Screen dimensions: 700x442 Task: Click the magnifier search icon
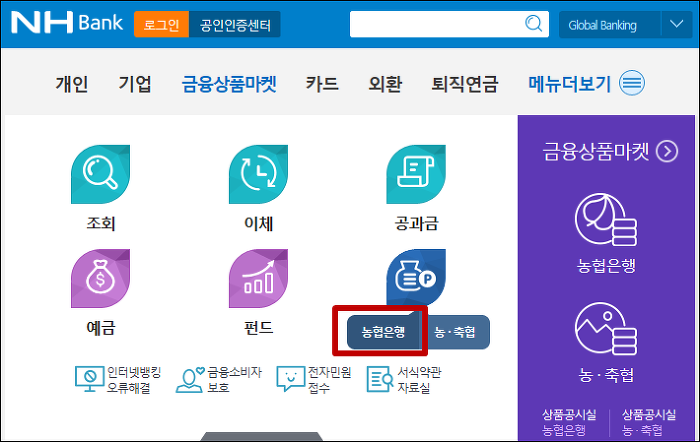pos(533,23)
